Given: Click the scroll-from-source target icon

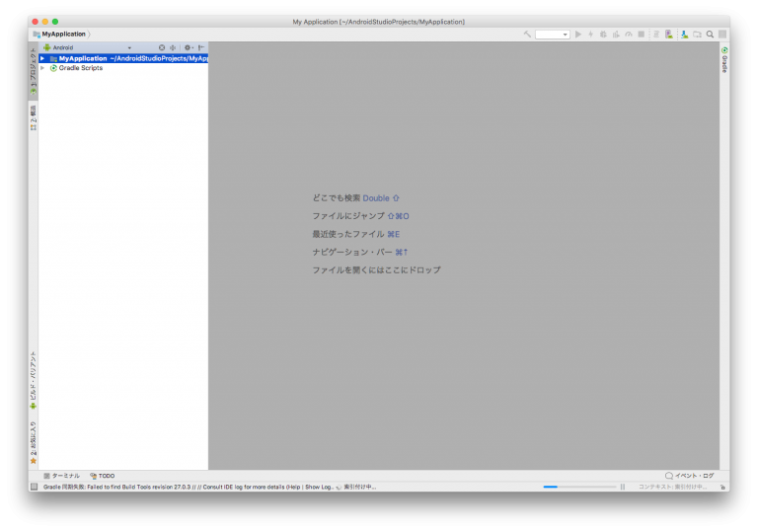Looking at the screenshot, I should click(x=162, y=47).
